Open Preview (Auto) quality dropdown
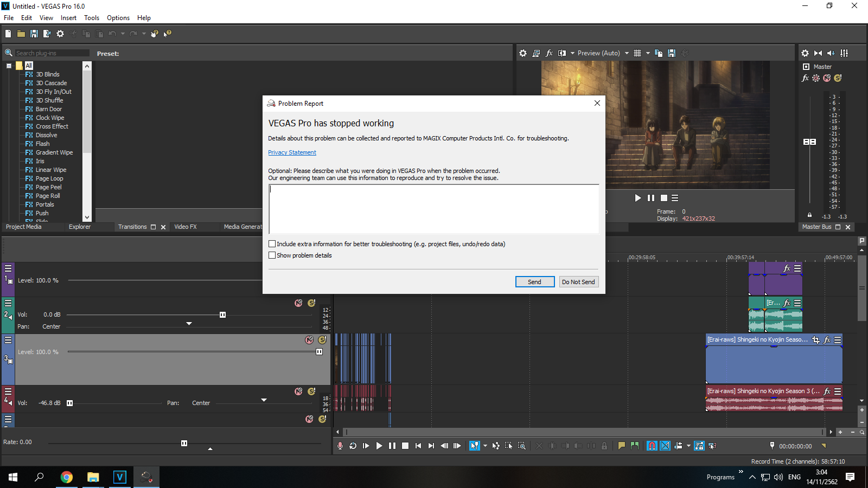Screen dimensions: 868x488 (627, 53)
